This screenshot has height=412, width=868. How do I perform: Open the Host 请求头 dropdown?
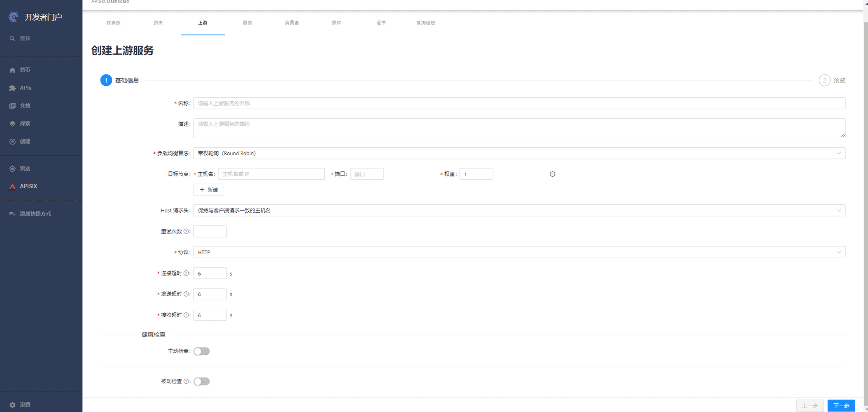pyautogui.click(x=519, y=211)
